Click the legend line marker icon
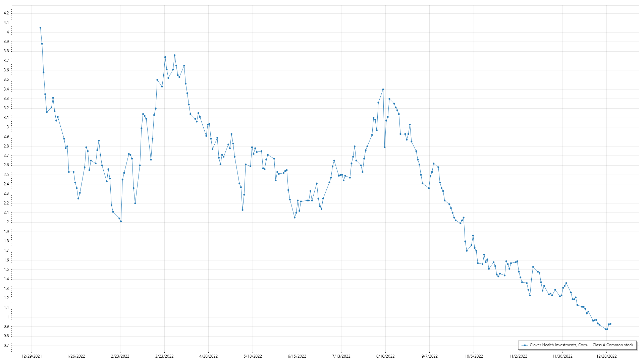 [x=525, y=345]
